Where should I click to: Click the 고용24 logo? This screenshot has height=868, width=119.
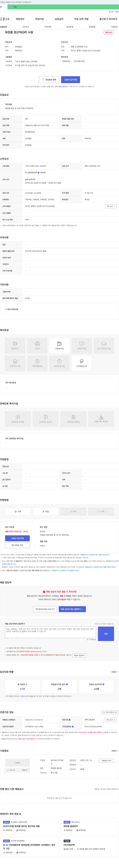[5, 19]
